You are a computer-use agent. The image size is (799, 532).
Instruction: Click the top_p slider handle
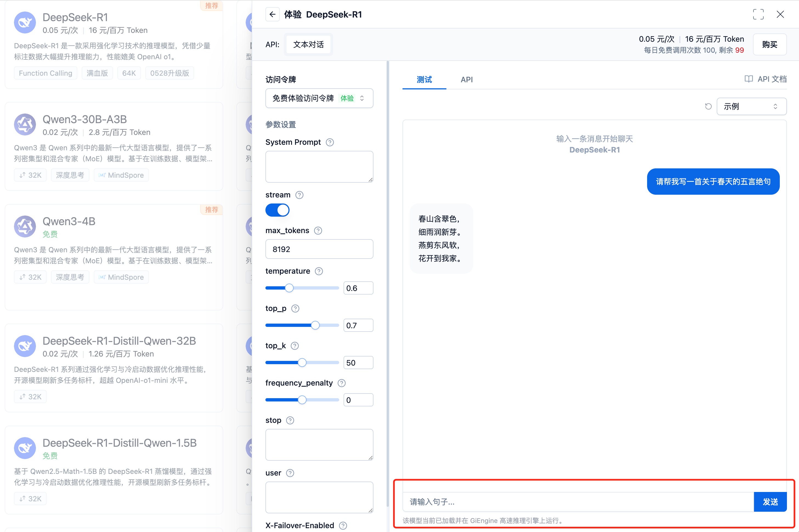click(315, 326)
